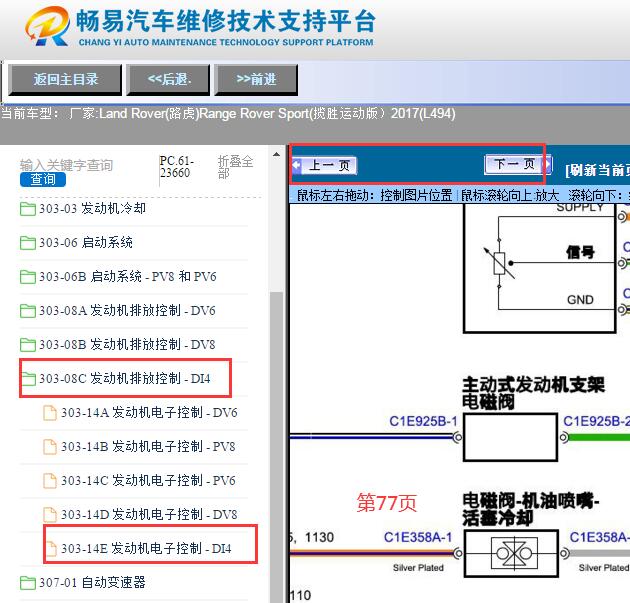Go forward with the >>前进 button
Screen dimensions: 630x603
pos(256,80)
